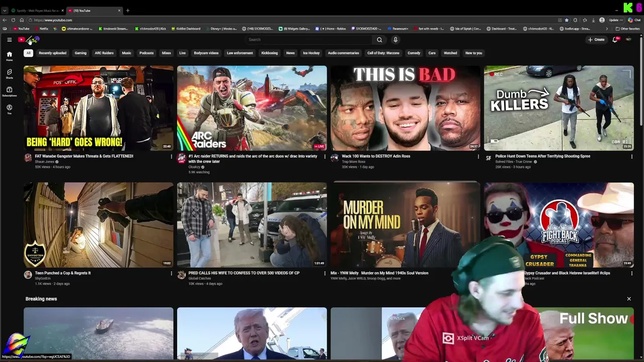Screen dimensions: 644x362
Task: Open new browser tab with plus
Action: 128,11
